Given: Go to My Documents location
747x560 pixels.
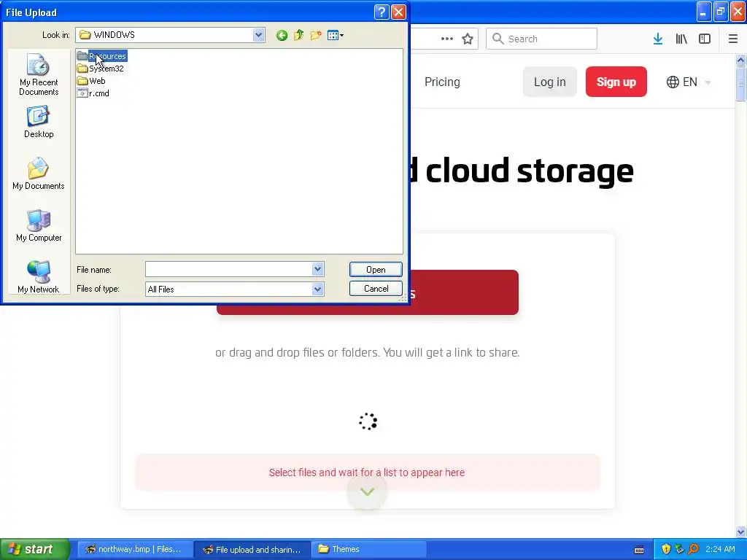Looking at the screenshot, I should [39, 174].
